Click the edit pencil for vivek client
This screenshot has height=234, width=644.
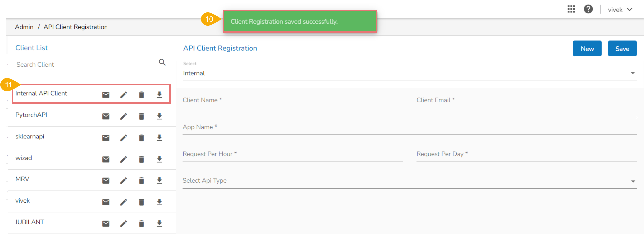[x=123, y=202]
